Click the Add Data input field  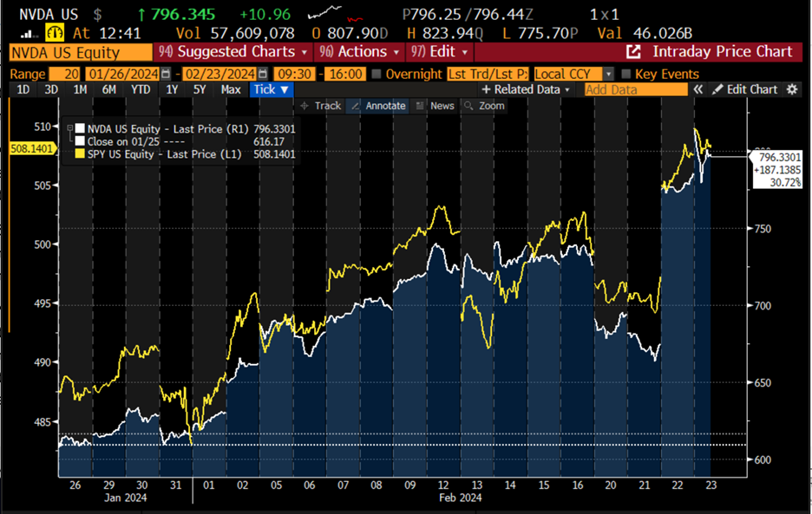pyautogui.click(x=636, y=89)
